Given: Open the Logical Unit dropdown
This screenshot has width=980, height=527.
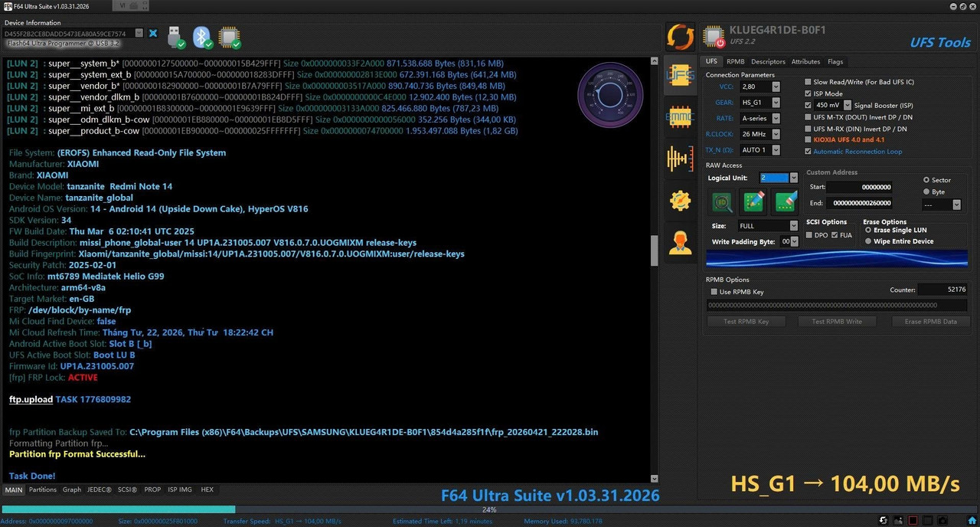Looking at the screenshot, I should tap(793, 178).
